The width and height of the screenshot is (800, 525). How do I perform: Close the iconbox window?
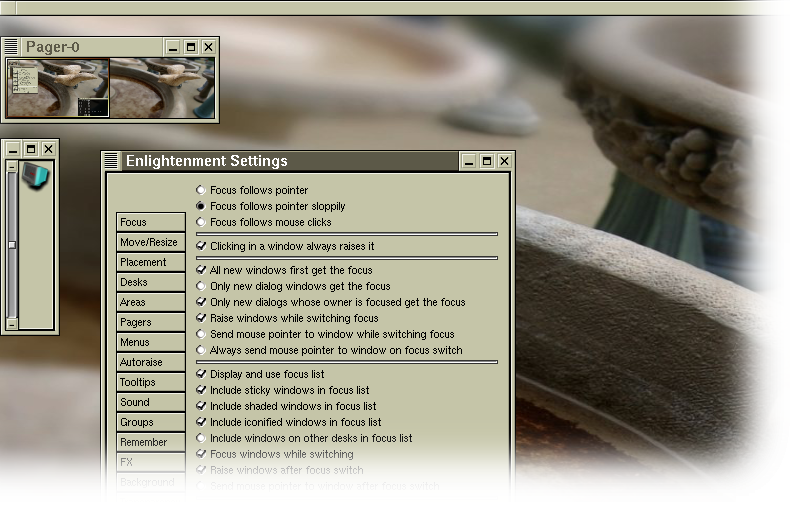pos(48,149)
